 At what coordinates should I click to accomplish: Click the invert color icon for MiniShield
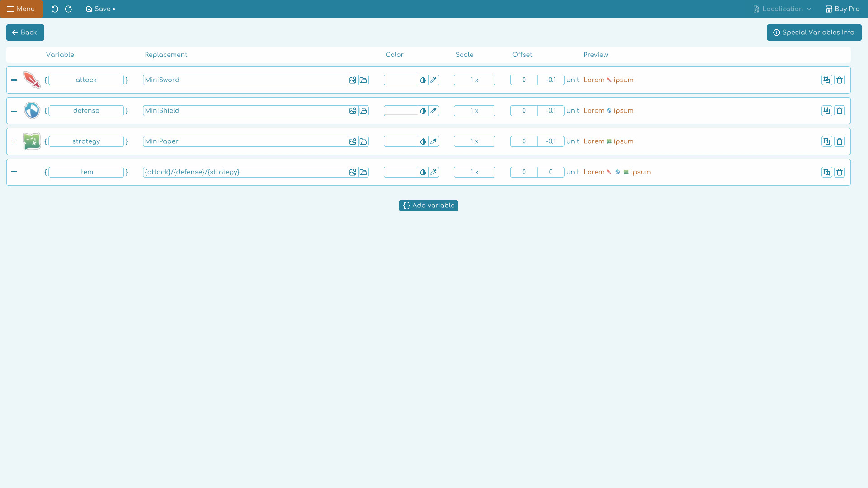coord(423,110)
